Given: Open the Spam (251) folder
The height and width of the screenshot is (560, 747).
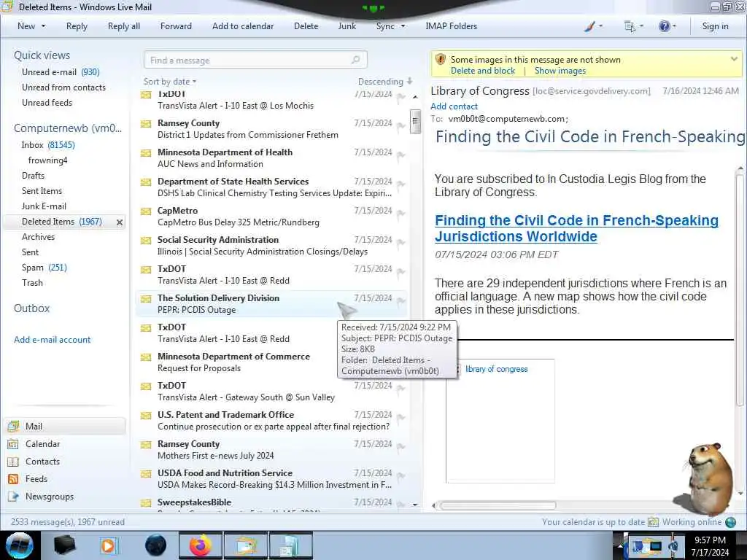Looking at the screenshot, I should 44,268.
